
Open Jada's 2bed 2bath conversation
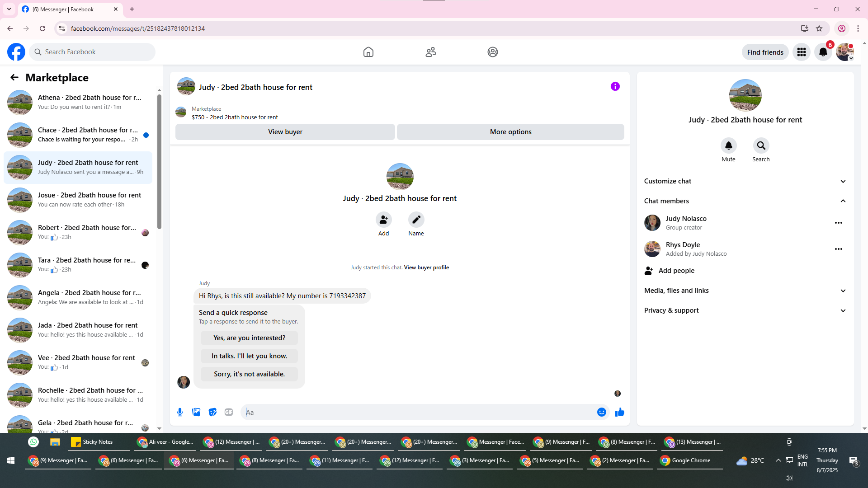(78, 330)
